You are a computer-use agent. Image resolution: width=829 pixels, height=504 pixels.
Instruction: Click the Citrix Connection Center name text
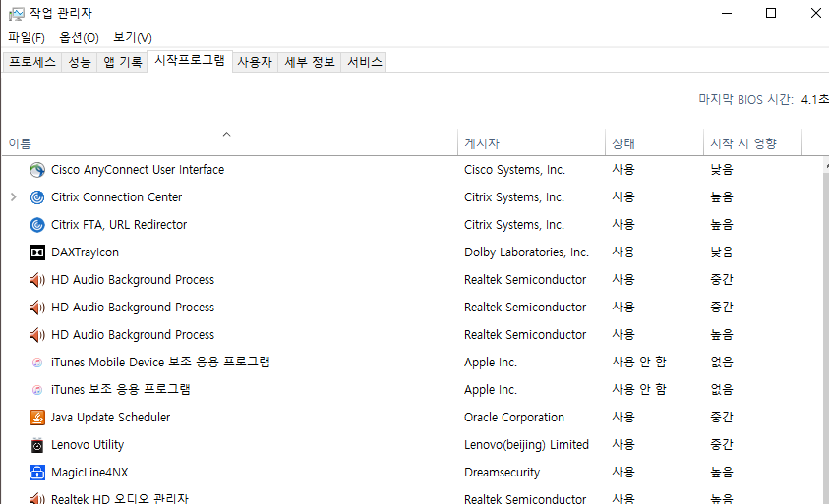[x=116, y=197]
